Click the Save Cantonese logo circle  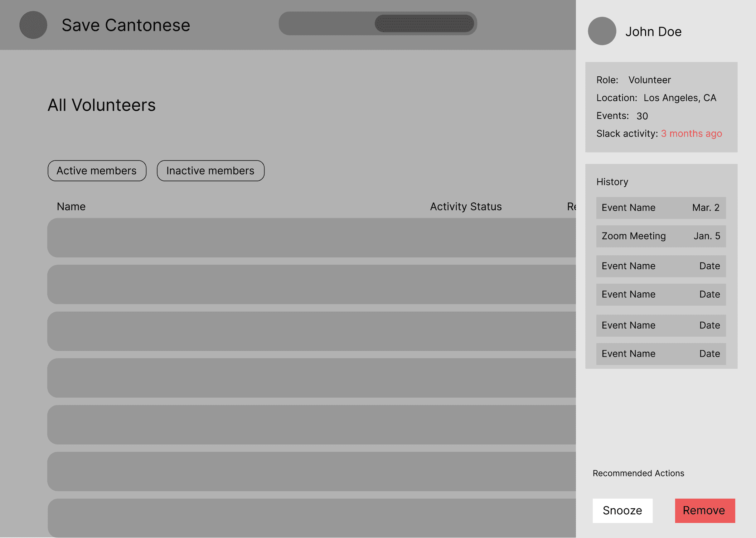pyautogui.click(x=33, y=25)
